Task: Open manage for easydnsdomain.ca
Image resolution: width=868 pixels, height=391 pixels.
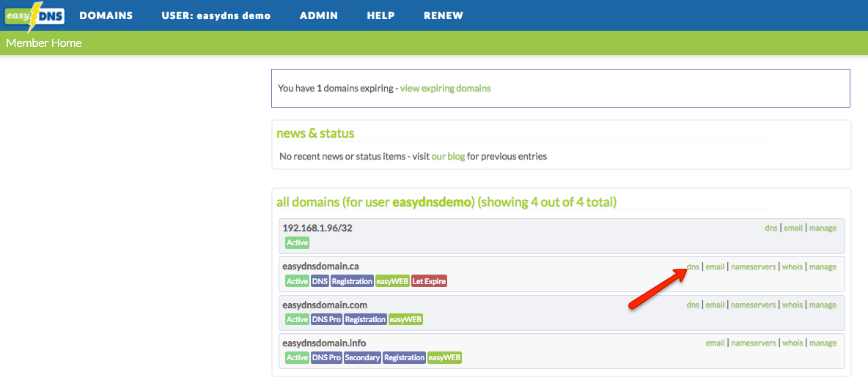Action: click(x=823, y=267)
